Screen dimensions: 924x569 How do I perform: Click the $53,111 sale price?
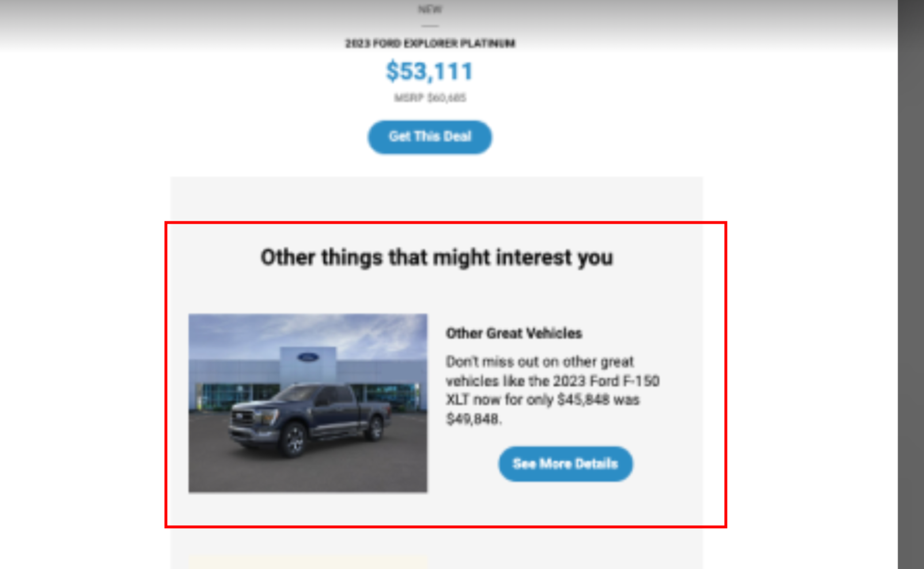click(x=430, y=71)
